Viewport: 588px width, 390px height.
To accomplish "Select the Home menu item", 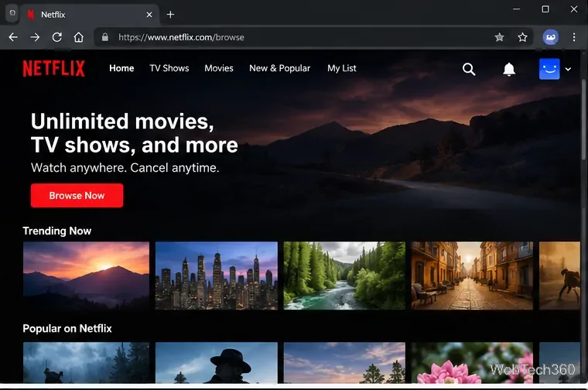I will pyautogui.click(x=121, y=68).
